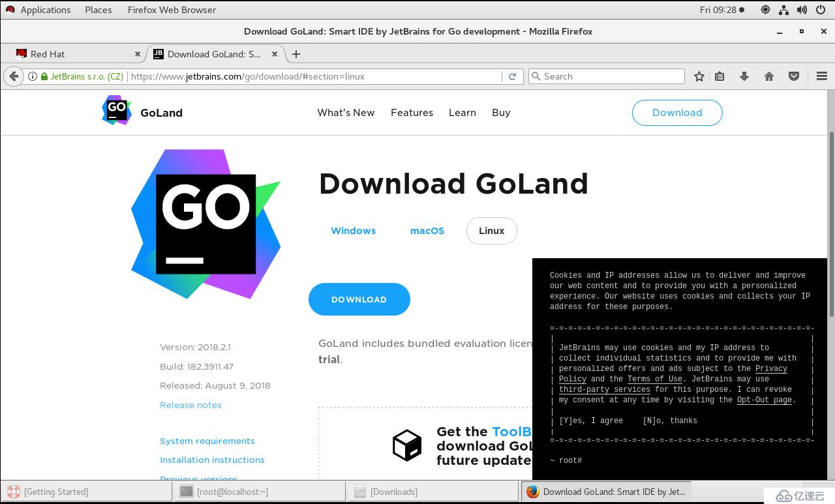Switch to Downloads window in taskbar
This screenshot has width=835, height=504.
[x=434, y=492]
